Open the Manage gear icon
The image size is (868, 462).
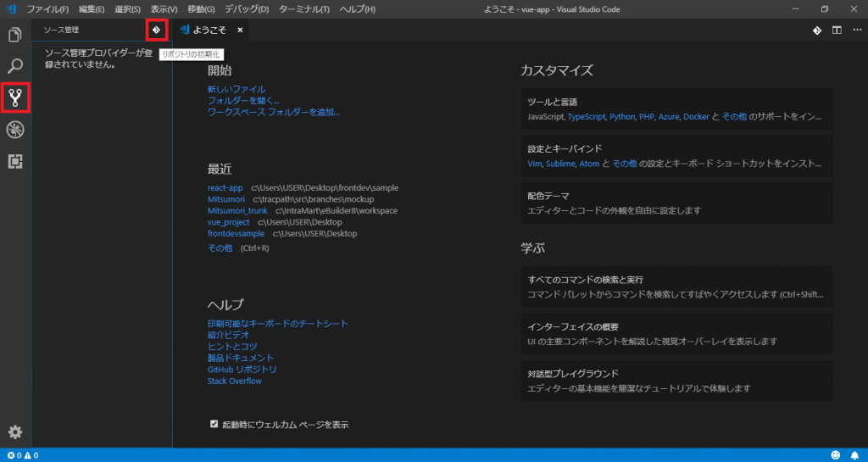tap(15, 432)
